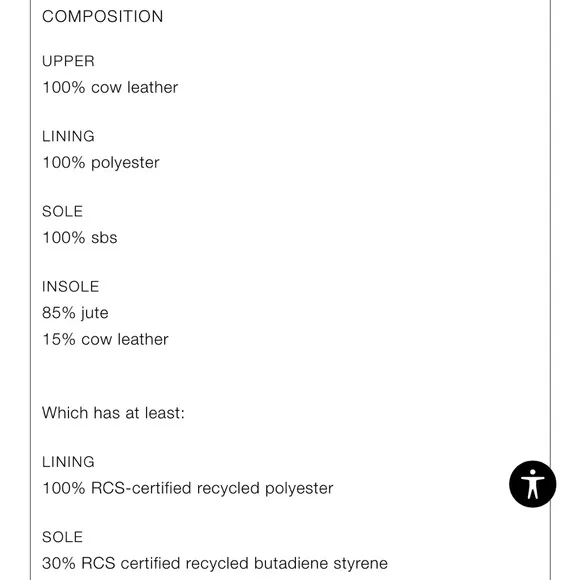This screenshot has width=580, height=580.
Task: Click the second LINING label near the bottom
Action: click(x=68, y=462)
